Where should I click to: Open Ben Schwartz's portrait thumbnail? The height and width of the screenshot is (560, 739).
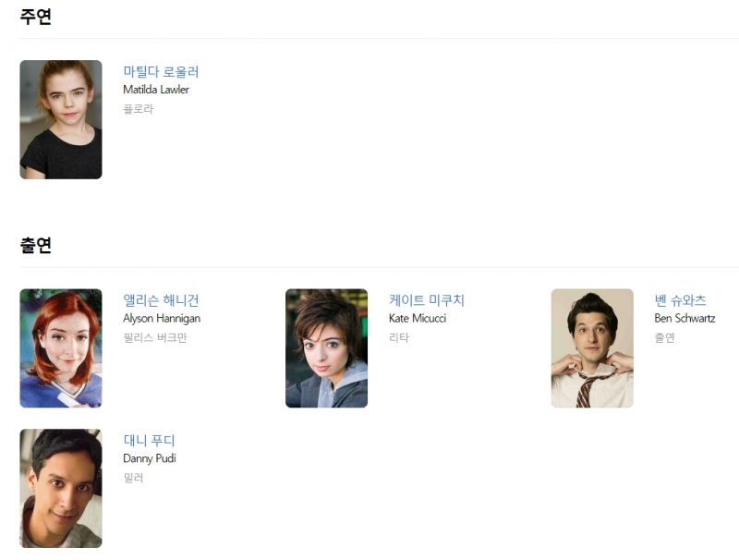tap(592, 348)
